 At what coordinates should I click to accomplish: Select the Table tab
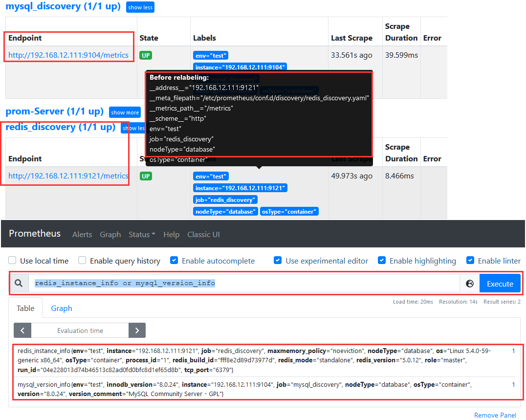coord(25,308)
